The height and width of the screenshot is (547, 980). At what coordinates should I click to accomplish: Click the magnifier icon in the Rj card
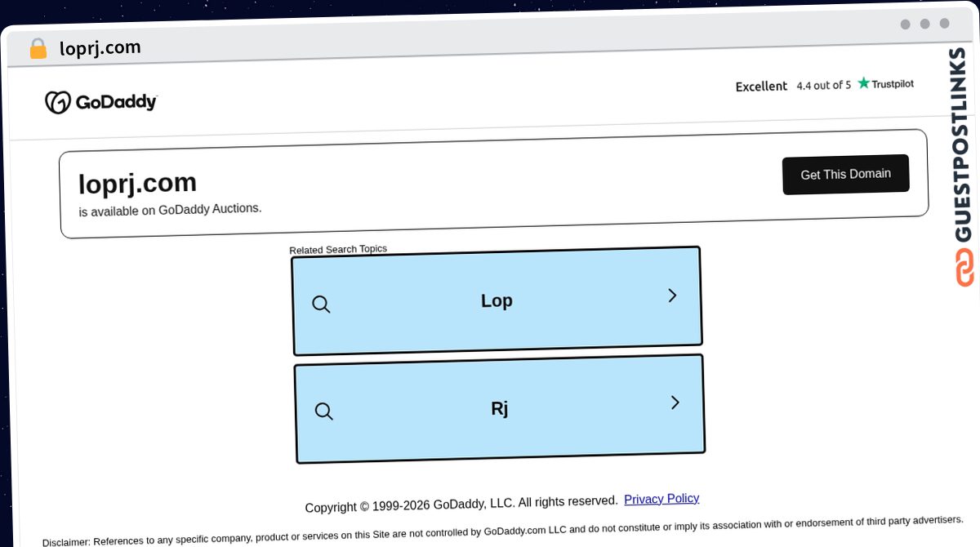[323, 411]
